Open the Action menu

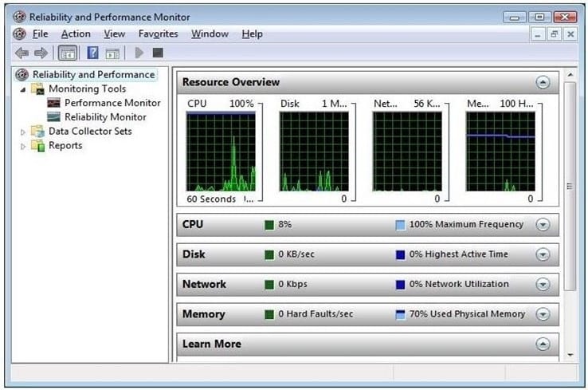click(76, 33)
